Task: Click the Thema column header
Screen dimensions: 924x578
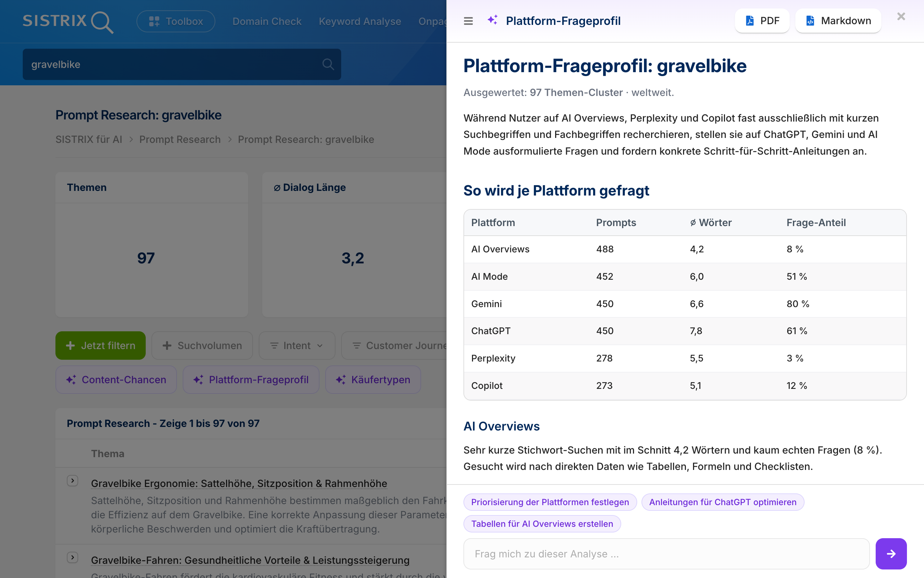Action: click(x=107, y=454)
